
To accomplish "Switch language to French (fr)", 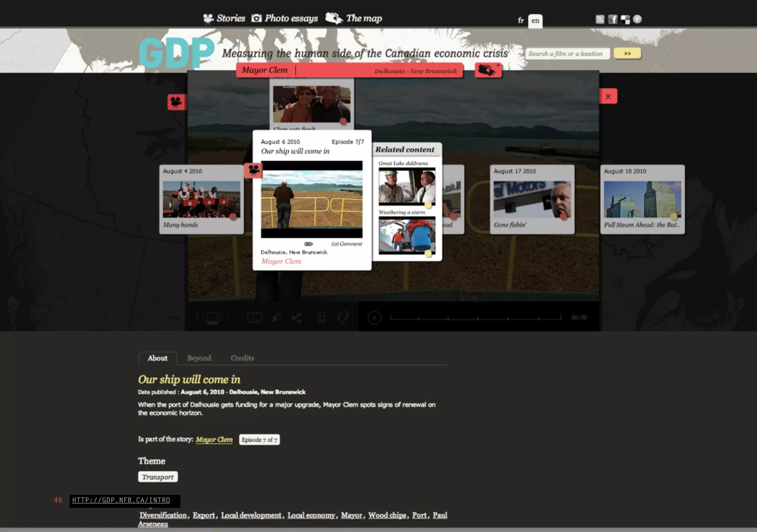I will (x=521, y=21).
